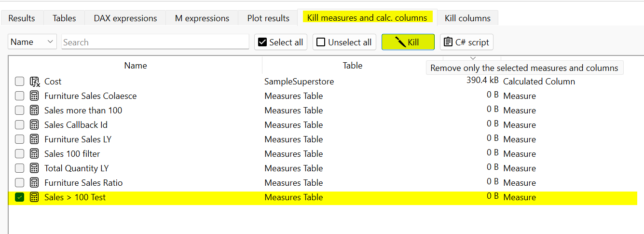Tick the Sales more than 100 checkbox

[19, 110]
